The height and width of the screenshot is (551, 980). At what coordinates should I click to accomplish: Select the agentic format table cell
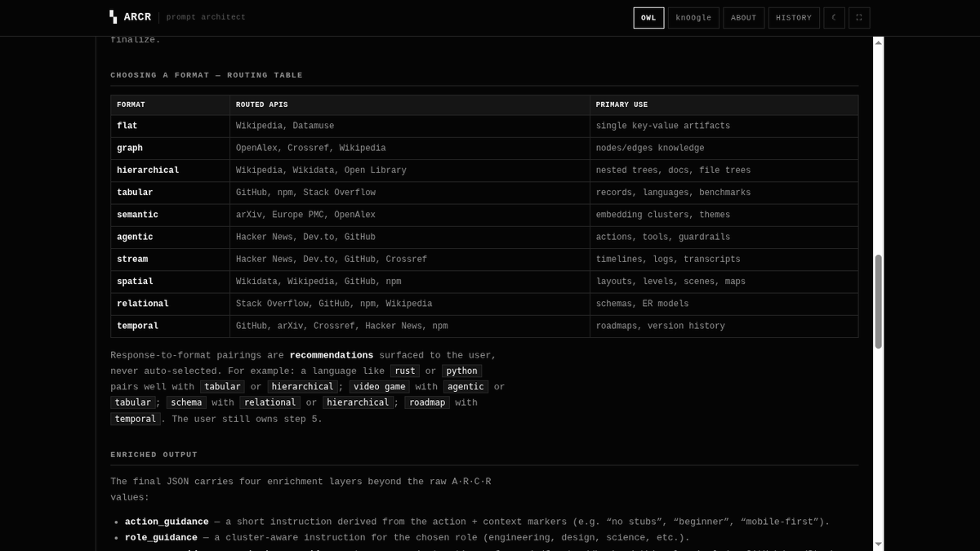(x=171, y=238)
